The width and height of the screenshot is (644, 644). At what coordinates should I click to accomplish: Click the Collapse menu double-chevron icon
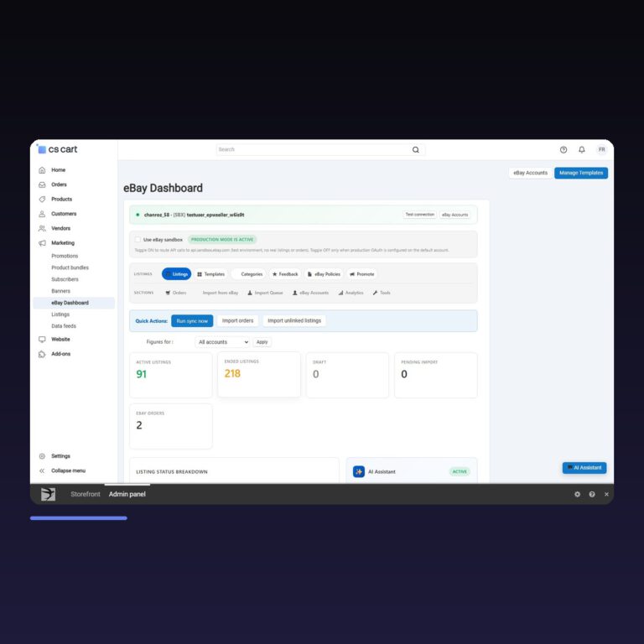coord(42,471)
